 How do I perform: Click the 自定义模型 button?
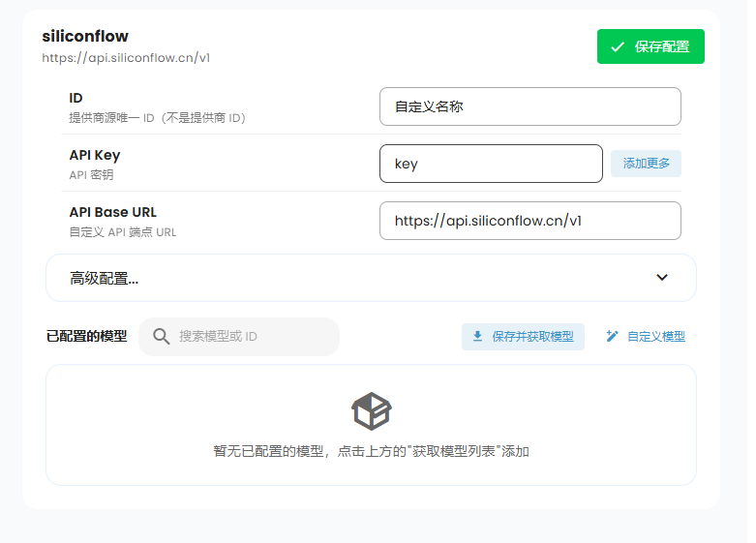645,337
